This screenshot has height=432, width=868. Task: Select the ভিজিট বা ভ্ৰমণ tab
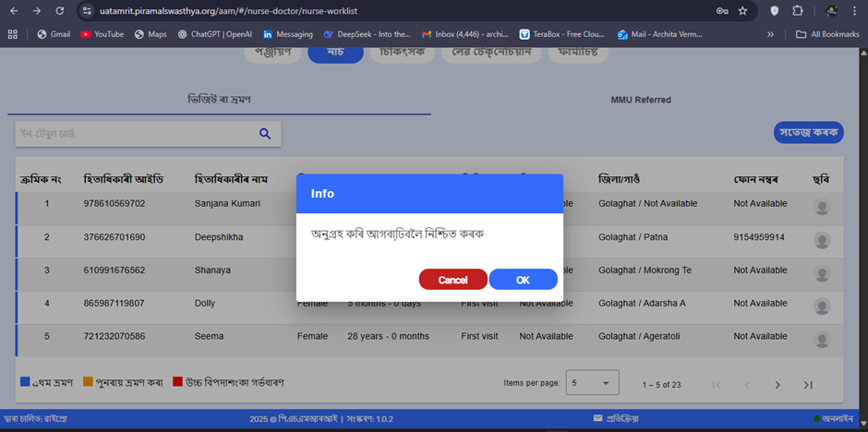pyautogui.click(x=220, y=100)
